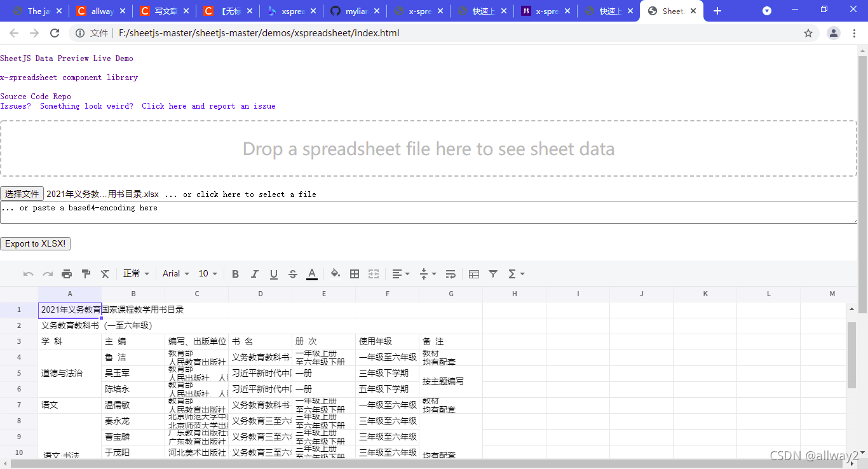This screenshot has height=469, width=868.
Task: Open the Source Code Repo link
Action: pyautogui.click(x=36, y=97)
